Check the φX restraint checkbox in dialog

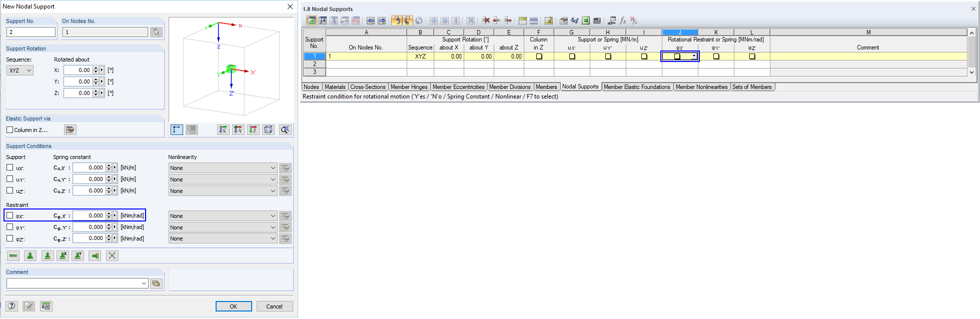click(x=10, y=215)
